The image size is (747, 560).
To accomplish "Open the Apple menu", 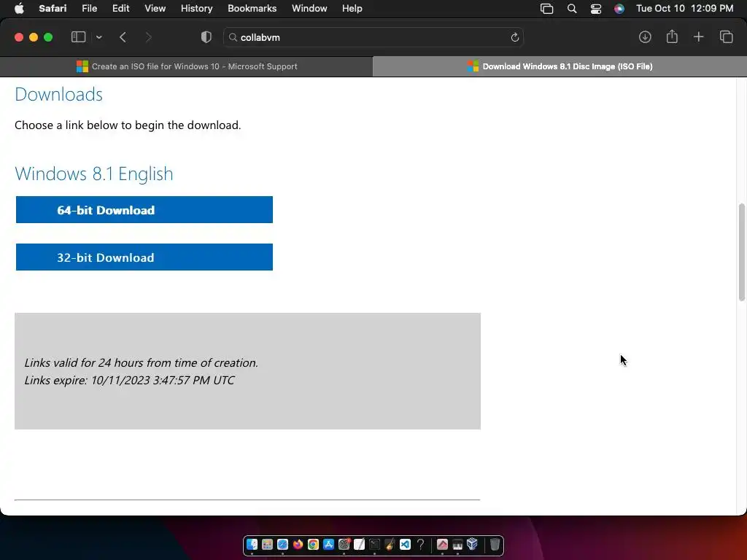I will pyautogui.click(x=19, y=9).
